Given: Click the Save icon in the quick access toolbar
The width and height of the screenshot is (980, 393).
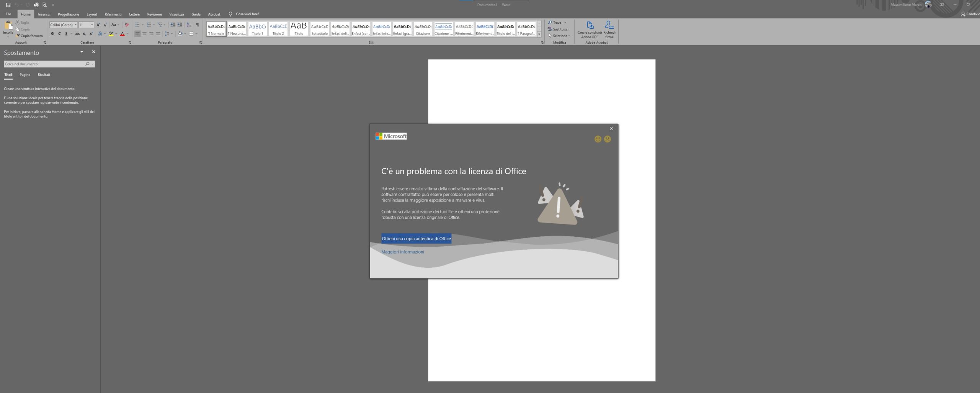Looking at the screenshot, I should [8, 5].
